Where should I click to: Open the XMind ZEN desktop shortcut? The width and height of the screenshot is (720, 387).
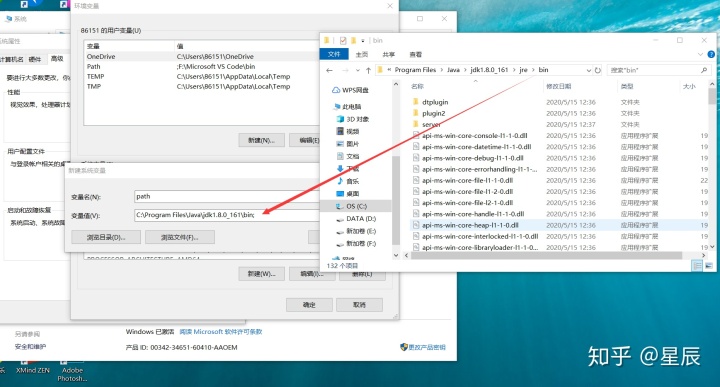(x=33, y=367)
